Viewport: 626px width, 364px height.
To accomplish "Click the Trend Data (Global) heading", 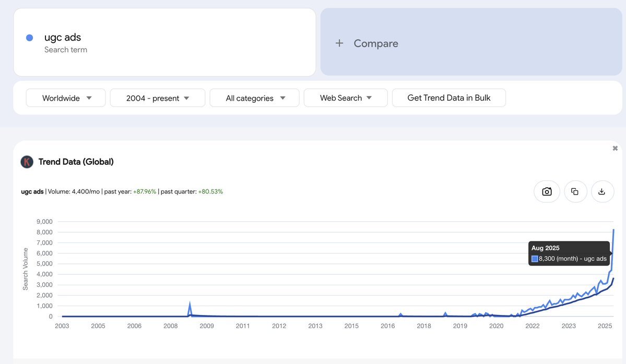I will [76, 162].
